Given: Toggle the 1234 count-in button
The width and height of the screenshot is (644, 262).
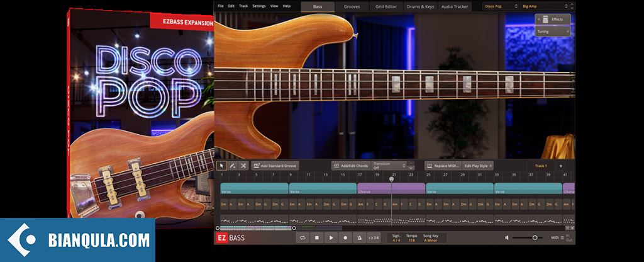Looking at the screenshot, I should coord(374,237).
